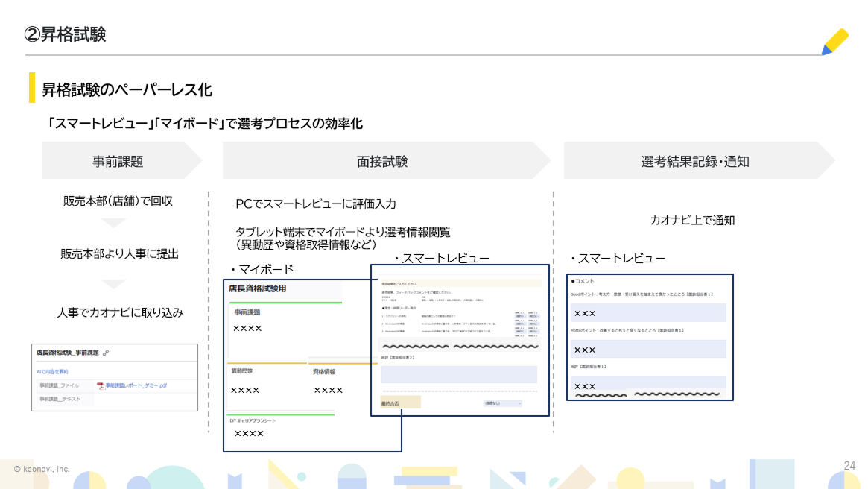Image resolution: width=868 pixels, height=489 pixels.
Task: Click the empty comment box in the middle Smart Review screenshot
Action: tap(459, 374)
